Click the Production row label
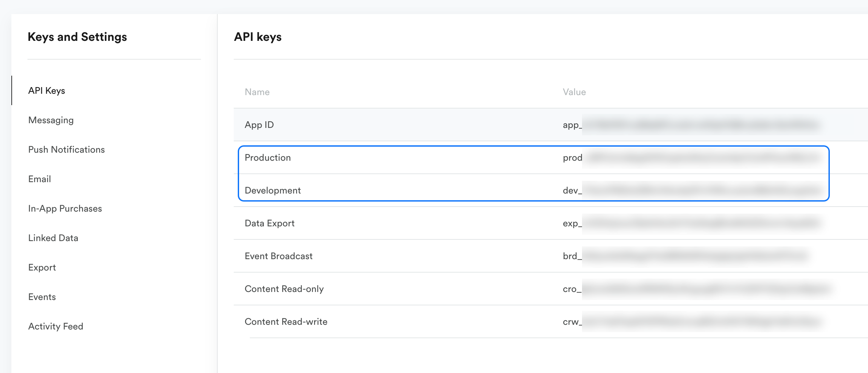The height and width of the screenshot is (373, 868). [x=268, y=158]
